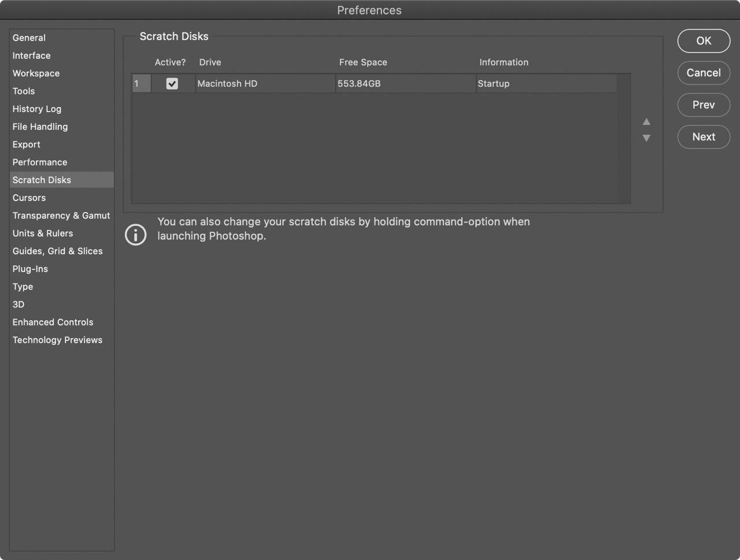The height and width of the screenshot is (560, 740).
Task: Click the Drive column header
Action: point(210,62)
